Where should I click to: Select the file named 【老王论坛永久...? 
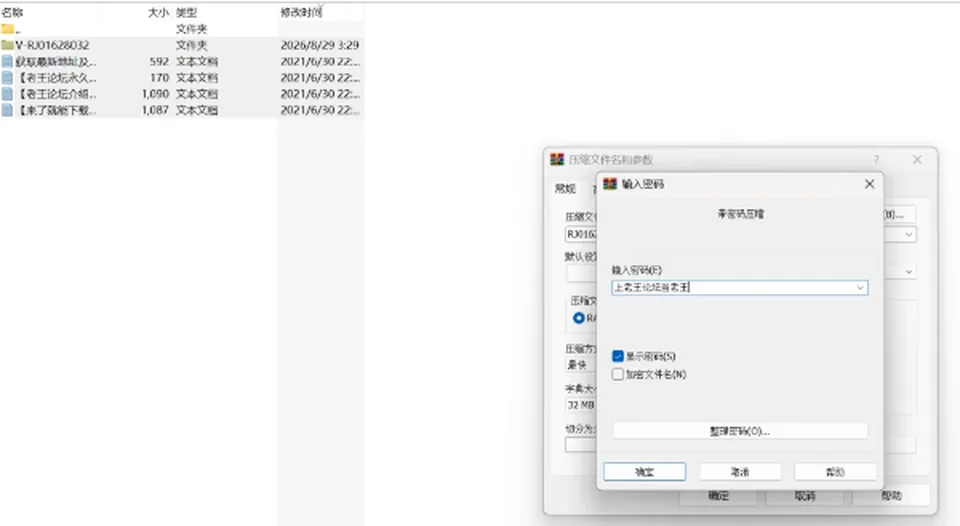click(56, 77)
